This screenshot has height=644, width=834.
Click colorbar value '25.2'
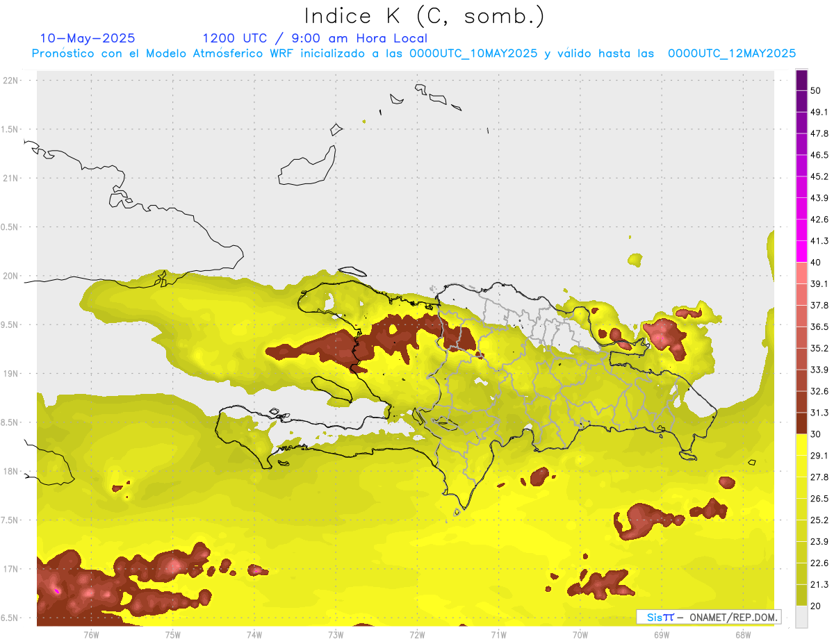click(819, 520)
